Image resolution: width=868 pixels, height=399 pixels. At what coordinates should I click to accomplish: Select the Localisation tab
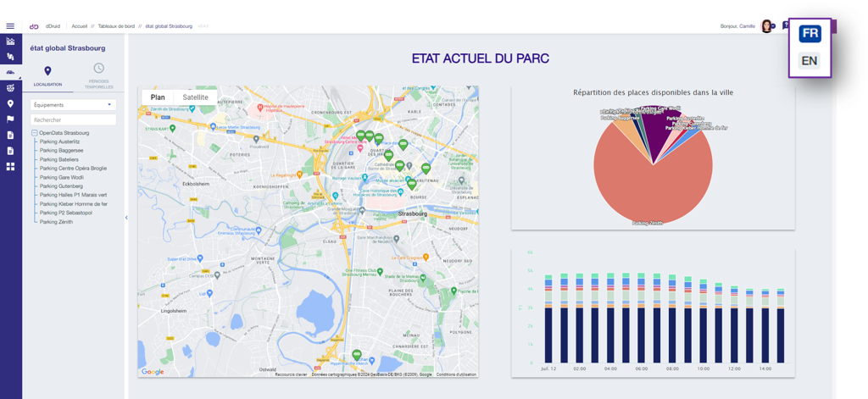point(47,76)
